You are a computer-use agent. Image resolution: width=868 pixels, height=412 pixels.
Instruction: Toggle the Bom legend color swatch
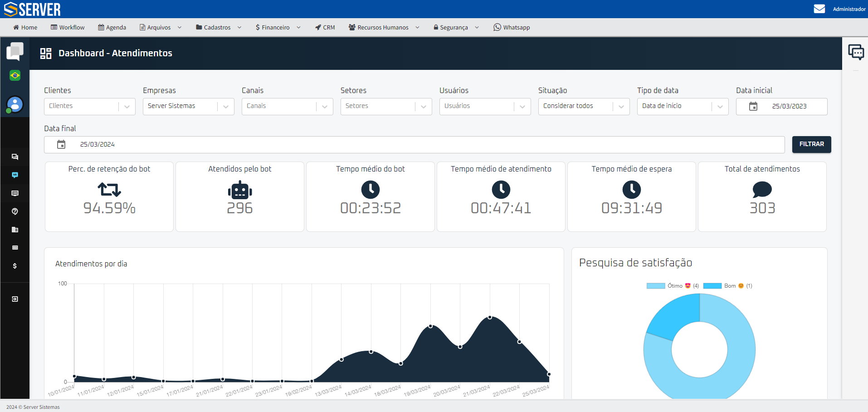point(712,286)
